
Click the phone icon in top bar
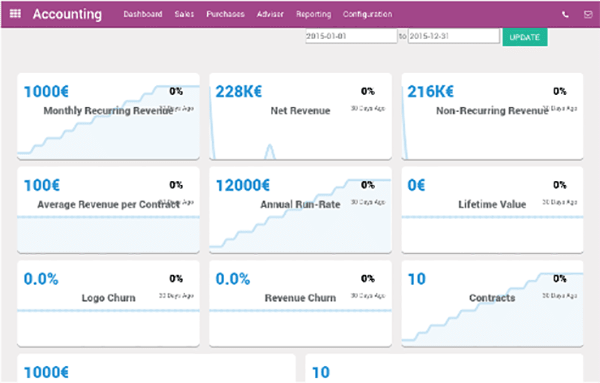(x=565, y=15)
